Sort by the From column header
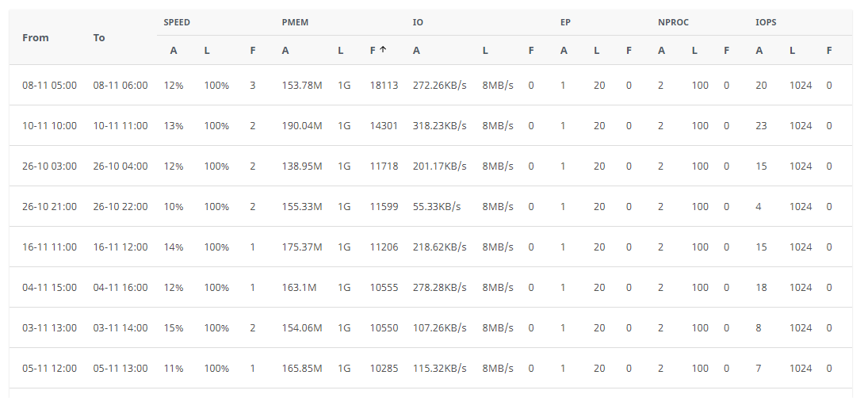Viewport: 868px width, 398px height. (x=36, y=37)
